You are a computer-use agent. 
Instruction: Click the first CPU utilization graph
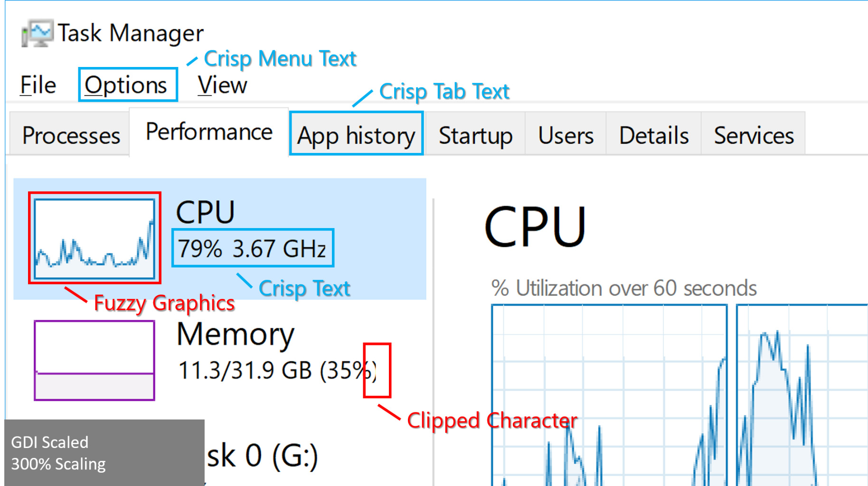coord(610,395)
